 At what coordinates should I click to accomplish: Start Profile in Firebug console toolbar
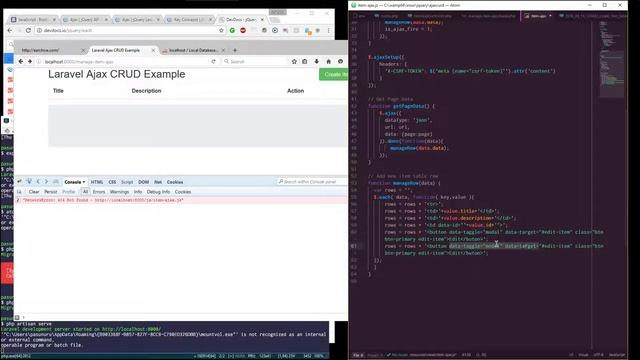(x=69, y=192)
